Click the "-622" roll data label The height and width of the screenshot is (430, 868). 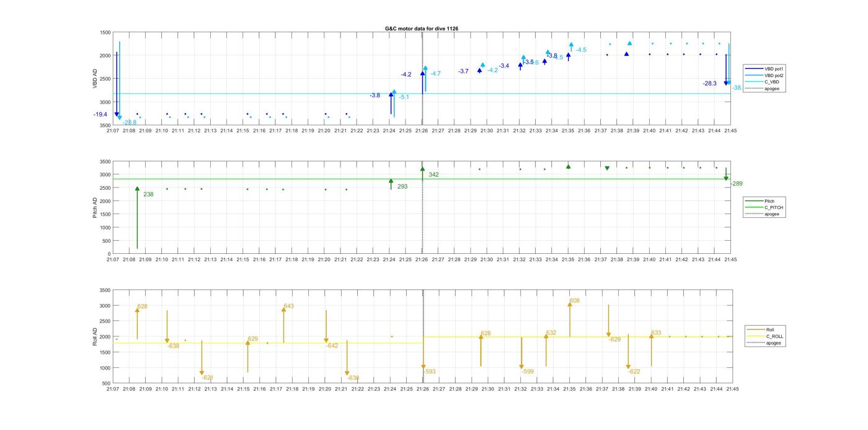coord(634,372)
